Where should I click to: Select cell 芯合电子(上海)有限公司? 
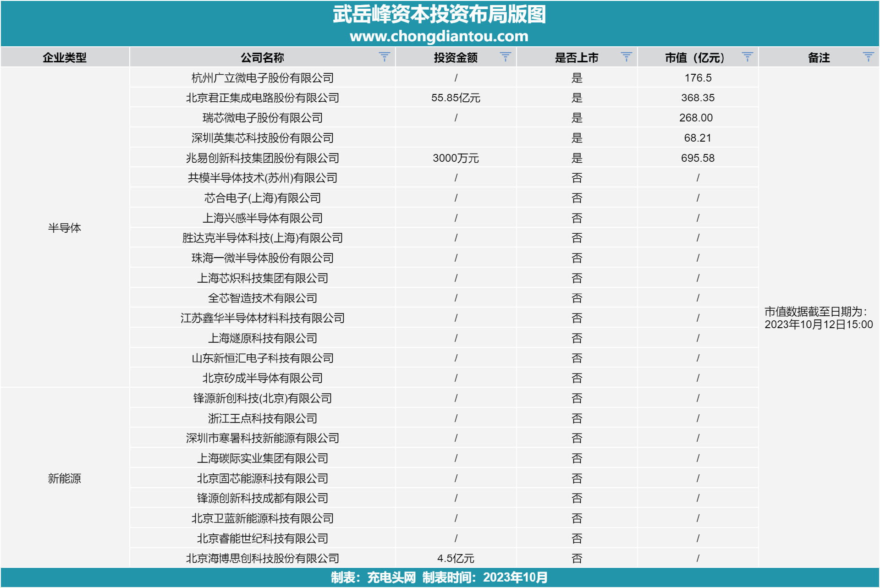pyautogui.click(x=262, y=198)
